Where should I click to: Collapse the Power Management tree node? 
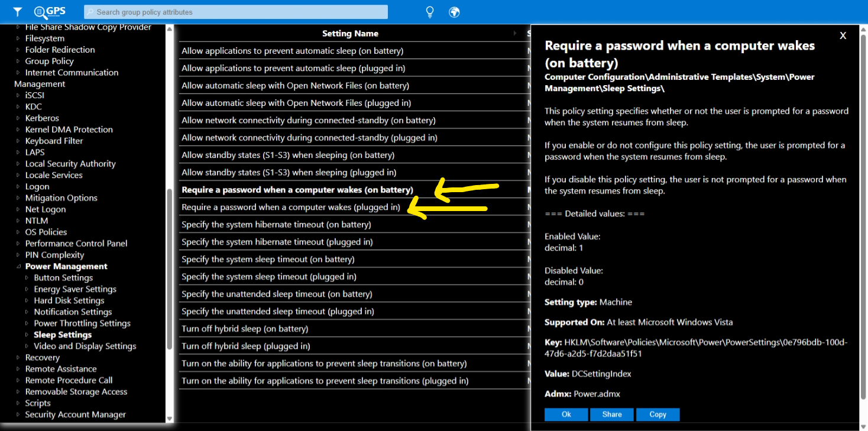coord(18,267)
